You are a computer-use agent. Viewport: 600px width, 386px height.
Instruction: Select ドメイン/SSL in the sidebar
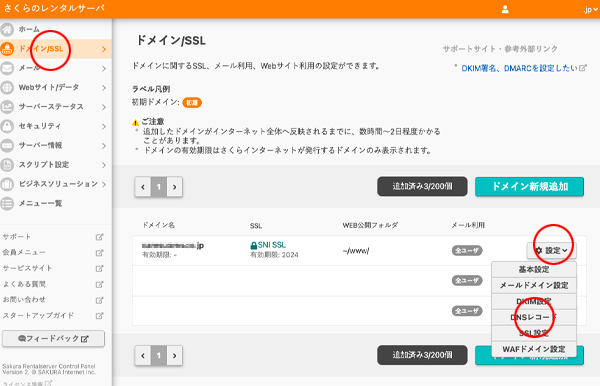[56, 49]
